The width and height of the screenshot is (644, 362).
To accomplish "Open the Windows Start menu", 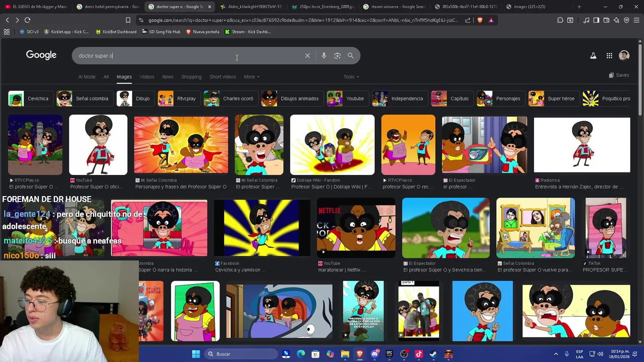I will click(x=196, y=354).
